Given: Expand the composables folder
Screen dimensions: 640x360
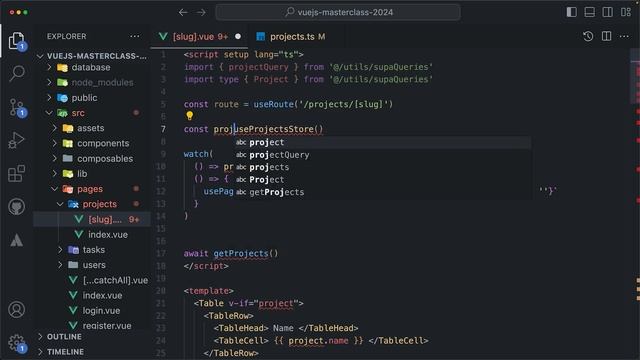Looking at the screenshot, I should point(92,158).
